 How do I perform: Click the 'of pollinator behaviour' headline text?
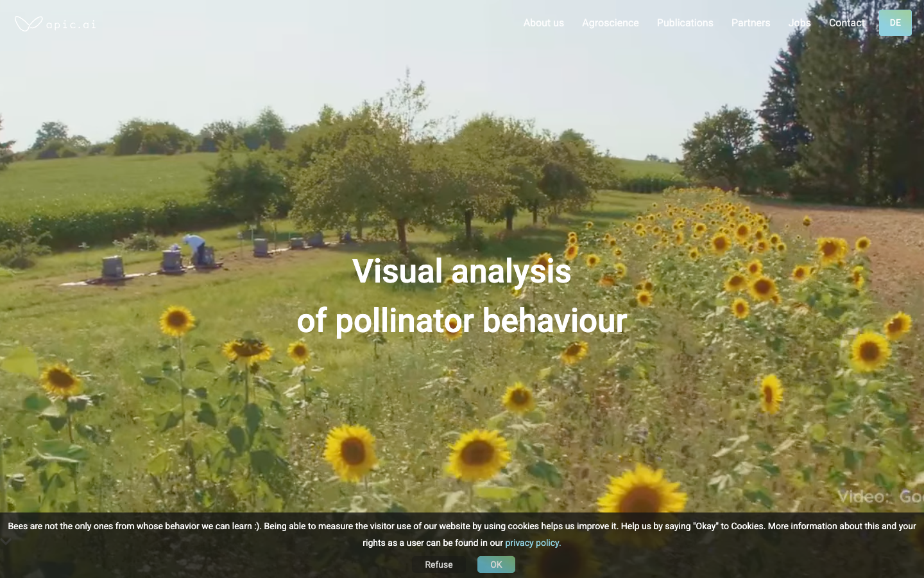462,320
